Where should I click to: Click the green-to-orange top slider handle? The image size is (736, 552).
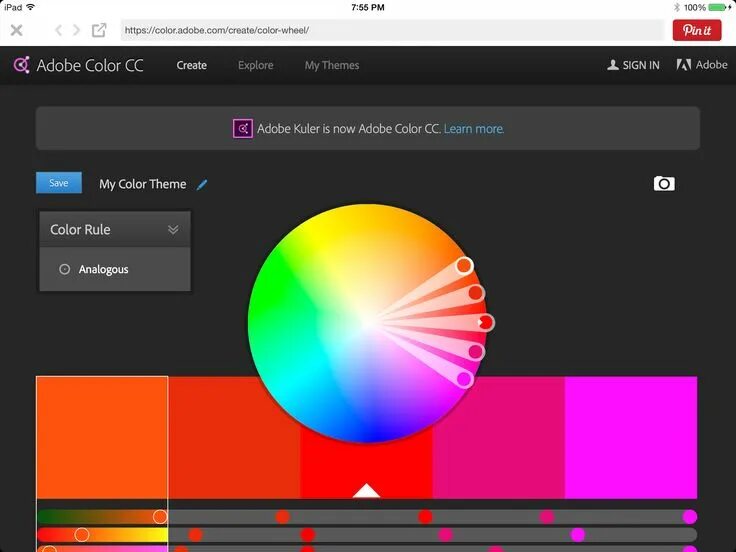tap(160, 517)
